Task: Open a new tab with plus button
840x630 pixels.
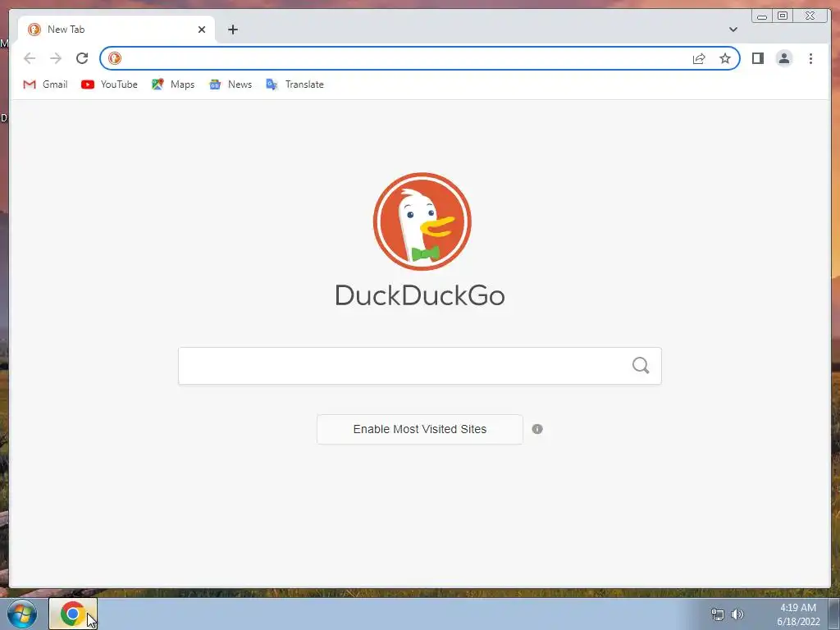Action: coord(232,30)
